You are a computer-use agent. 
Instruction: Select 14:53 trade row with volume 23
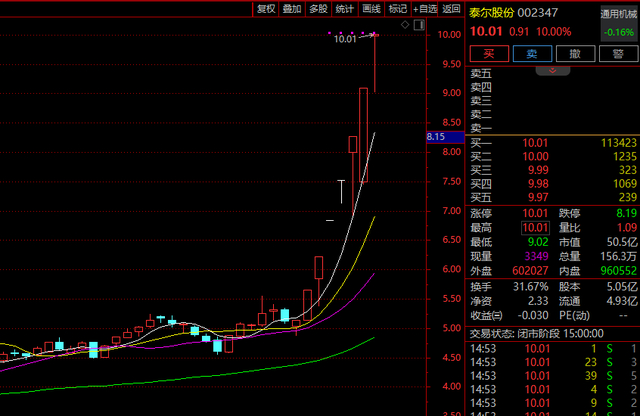click(553, 362)
